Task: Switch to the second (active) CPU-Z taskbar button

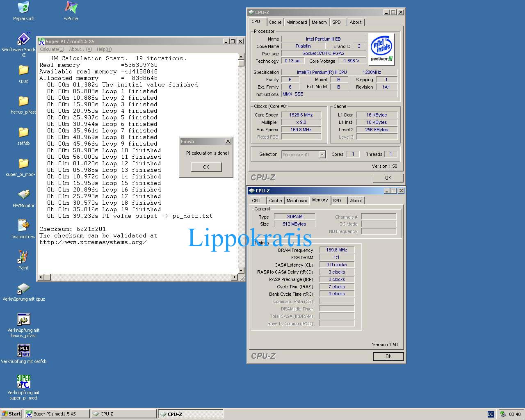Action: point(191,414)
